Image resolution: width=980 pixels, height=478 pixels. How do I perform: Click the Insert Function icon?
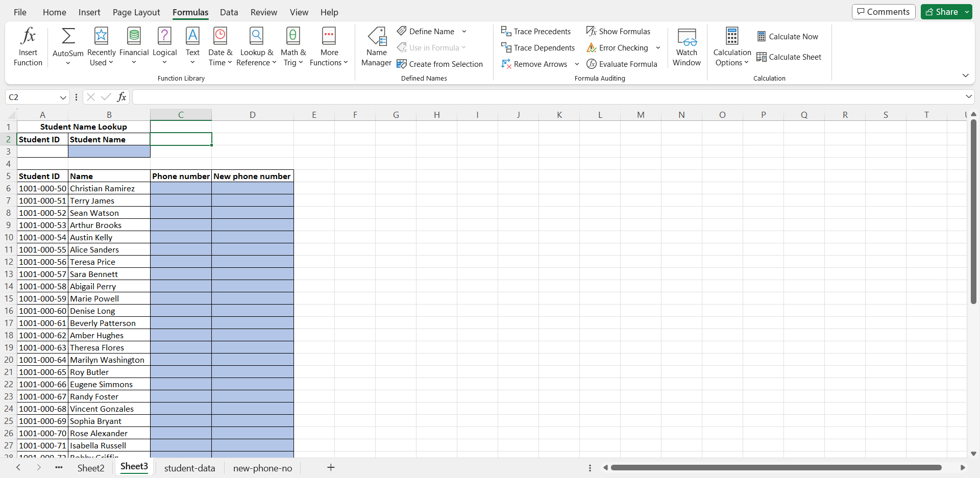28,46
